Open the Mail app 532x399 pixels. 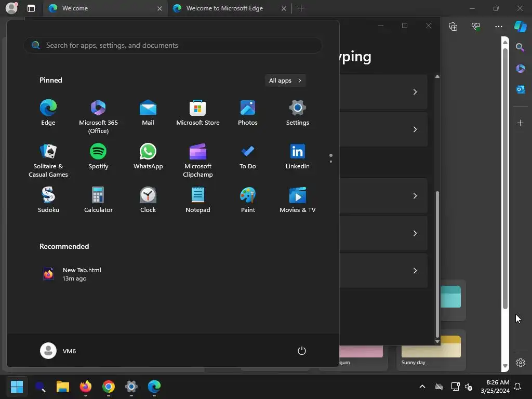[x=148, y=113]
